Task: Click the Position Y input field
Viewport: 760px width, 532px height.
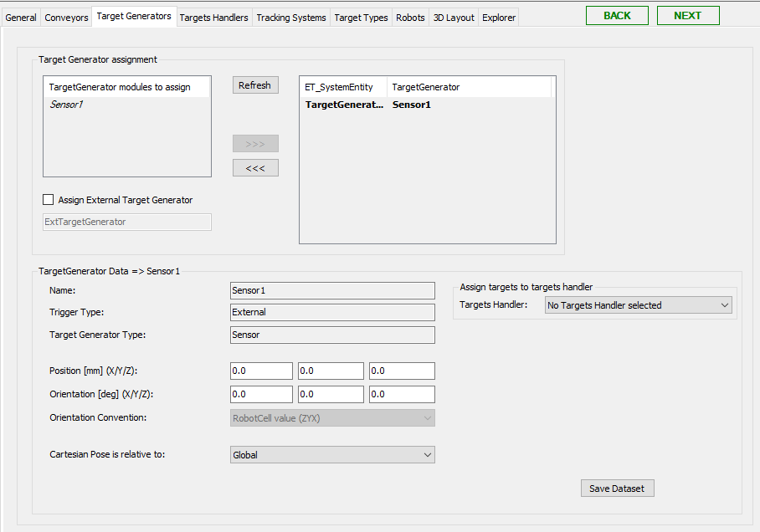Action: click(330, 371)
